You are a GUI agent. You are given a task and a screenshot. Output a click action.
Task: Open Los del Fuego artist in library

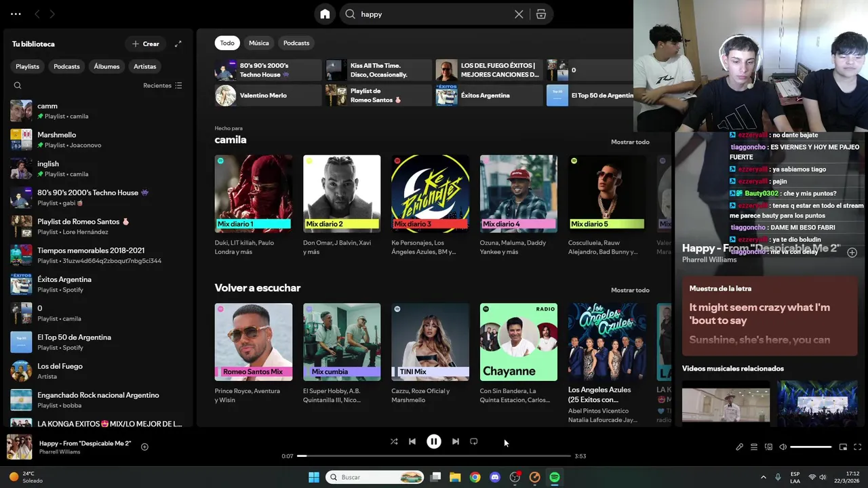[98, 371]
